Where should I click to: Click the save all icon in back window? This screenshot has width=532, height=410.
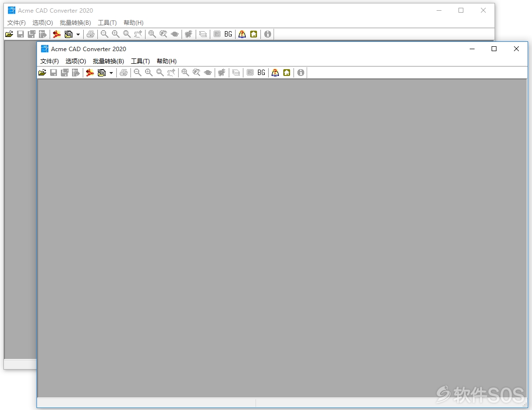(x=32, y=34)
